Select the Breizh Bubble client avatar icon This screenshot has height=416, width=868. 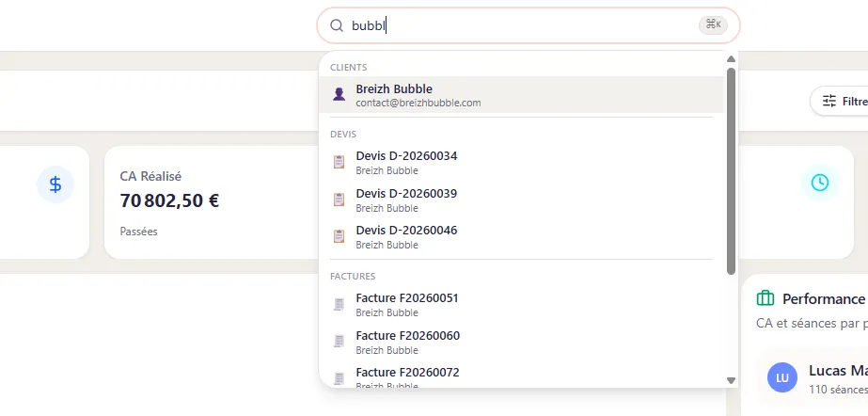pos(339,94)
